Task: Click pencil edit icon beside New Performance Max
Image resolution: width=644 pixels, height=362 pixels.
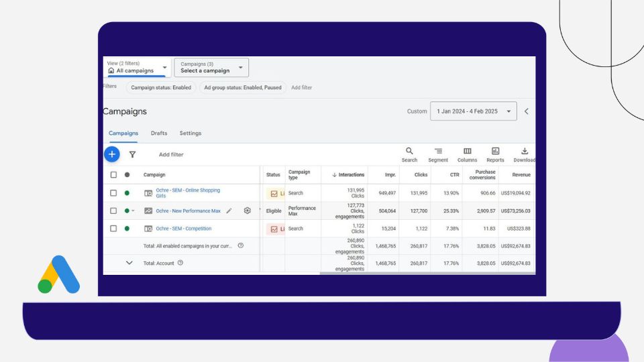Action: 229,210
